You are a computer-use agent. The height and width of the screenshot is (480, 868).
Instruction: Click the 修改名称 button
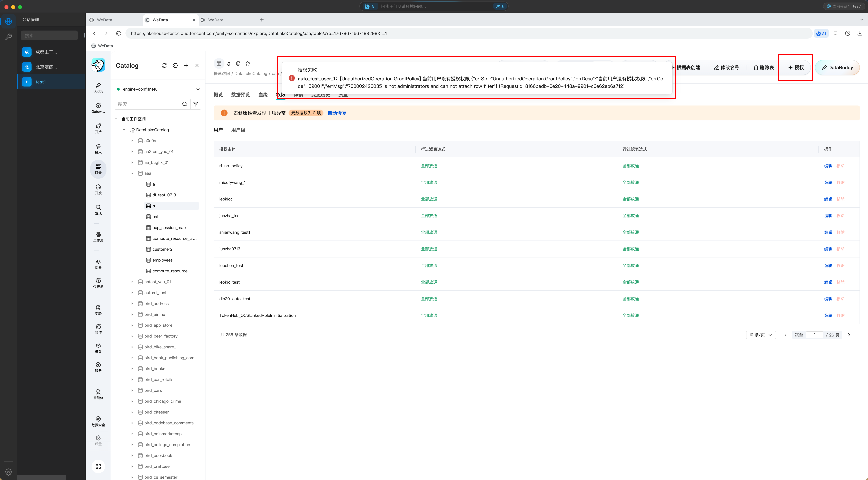tap(726, 67)
